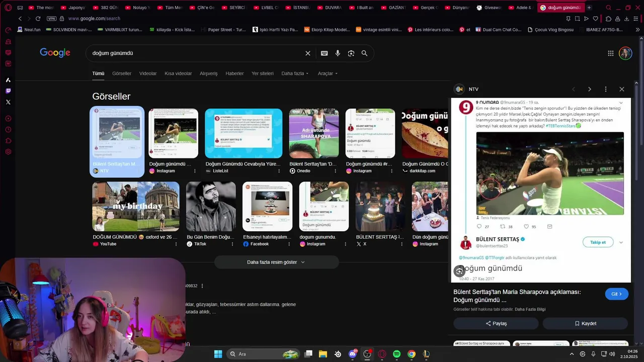The height and width of the screenshot is (362, 644).
Task: Close the NTV image preview panel
Action: click(x=622, y=89)
